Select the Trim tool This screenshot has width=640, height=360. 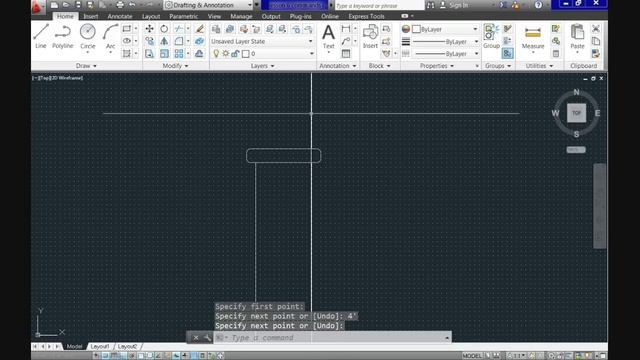[x=179, y=29]
